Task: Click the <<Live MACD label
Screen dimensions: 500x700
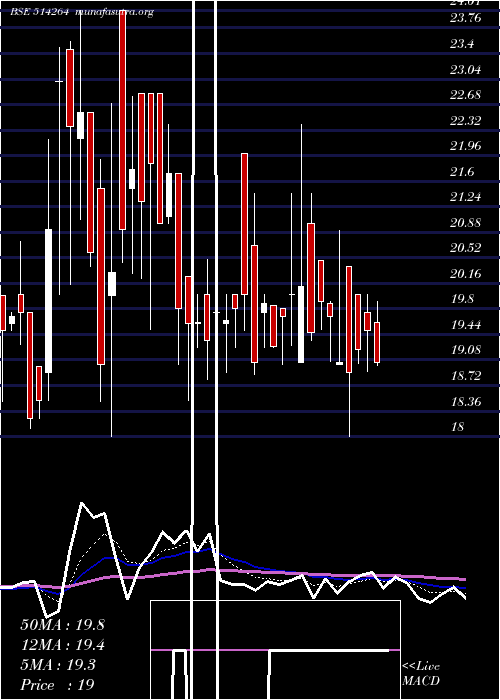Action: point(421,674)
